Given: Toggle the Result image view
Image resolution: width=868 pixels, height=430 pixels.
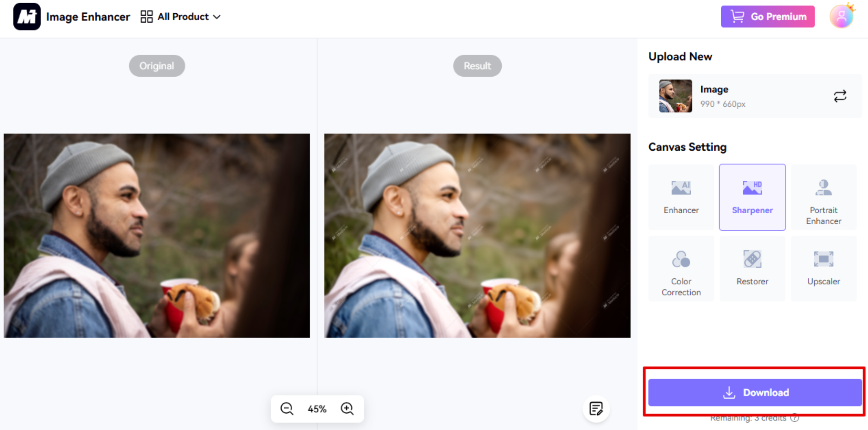Looking at the screenshot, I should coord(477,65).
